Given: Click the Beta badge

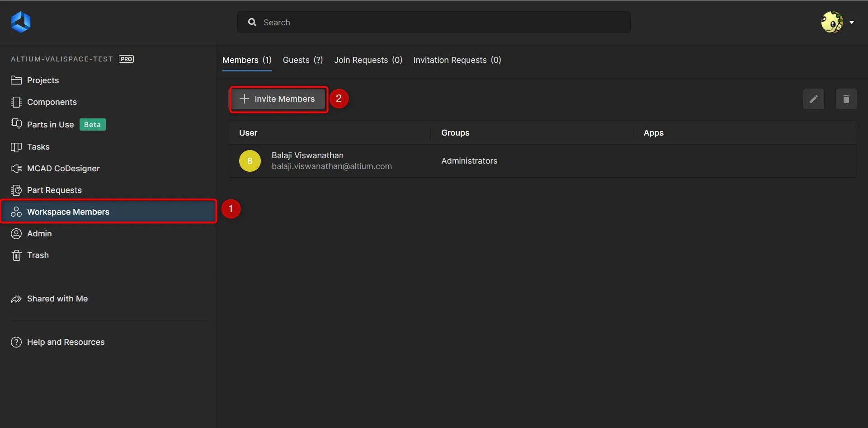Looking at the screenshot, I should [93, 125].
